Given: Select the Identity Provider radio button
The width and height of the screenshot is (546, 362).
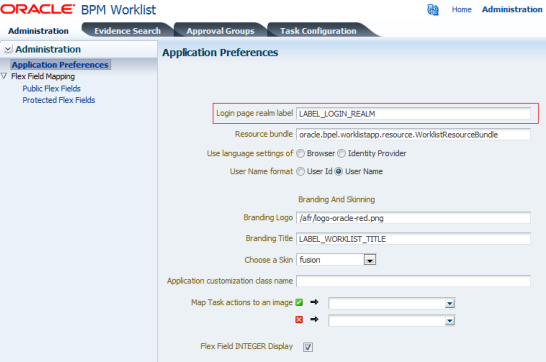Looking at the screenshot, I should [342, 154].
